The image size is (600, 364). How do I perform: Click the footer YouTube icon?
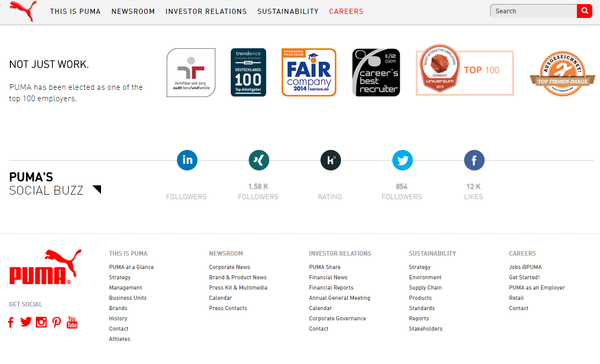72,322
